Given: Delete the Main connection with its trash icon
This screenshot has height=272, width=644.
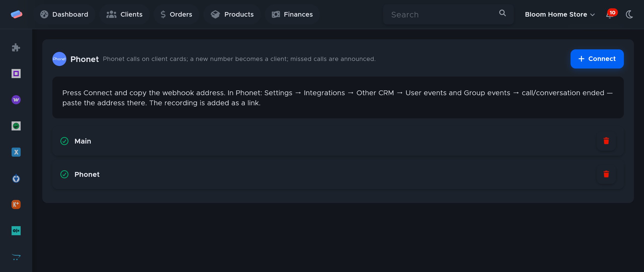Looking at the screenshot, I should [606, 141].
